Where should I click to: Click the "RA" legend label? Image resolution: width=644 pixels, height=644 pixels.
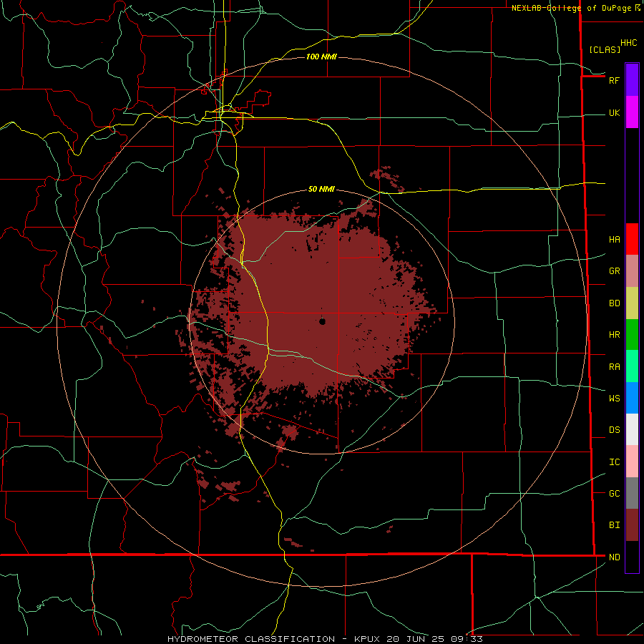[x=614, y=367]
